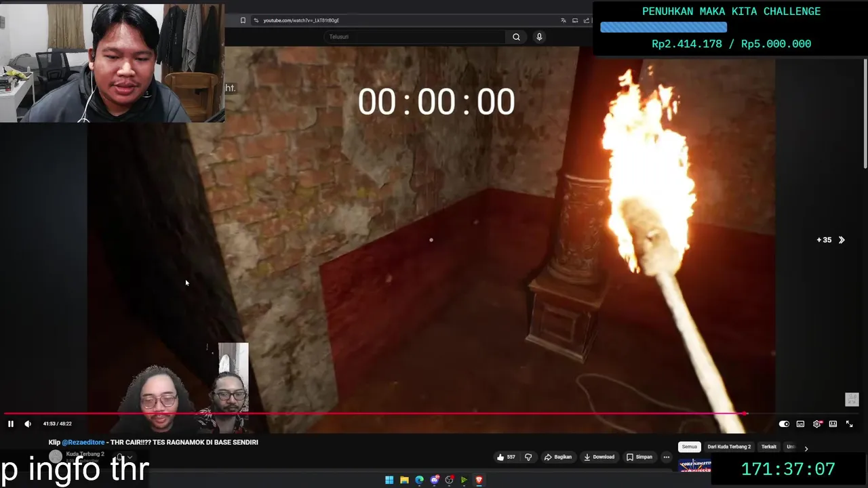
Task: Open the Windows Start menu
Action: (389, 480)
